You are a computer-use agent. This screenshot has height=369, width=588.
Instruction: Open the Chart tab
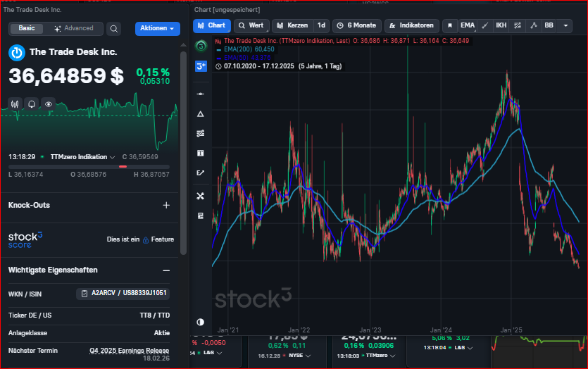211,25
